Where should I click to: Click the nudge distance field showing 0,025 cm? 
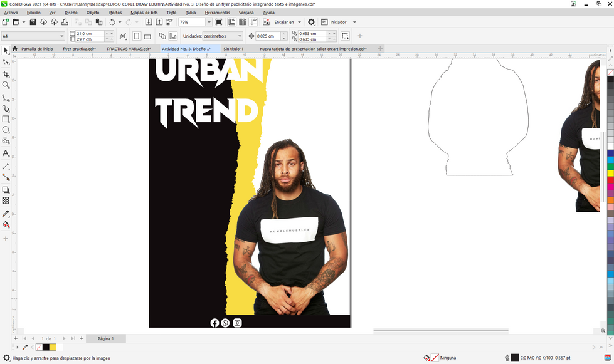pyautogui.click(x=268, y=36)
